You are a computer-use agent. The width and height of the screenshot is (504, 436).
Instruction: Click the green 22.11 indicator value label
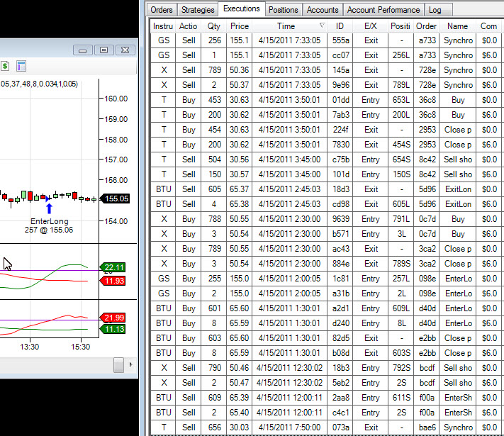[113, 267]
